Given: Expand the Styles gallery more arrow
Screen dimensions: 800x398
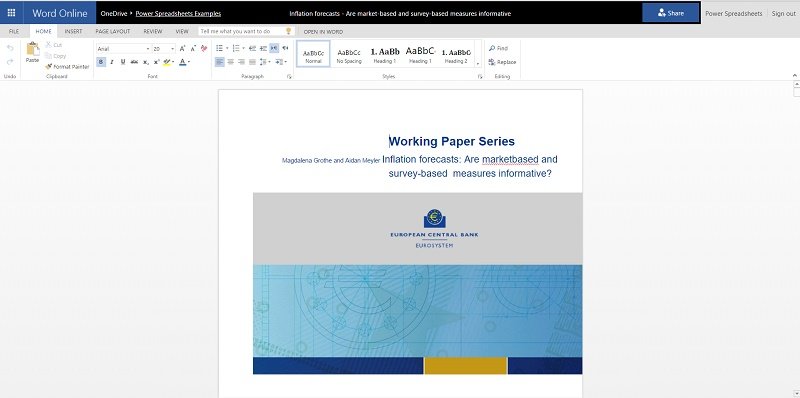Looking at the screenshot, I should tap(478, 64).
